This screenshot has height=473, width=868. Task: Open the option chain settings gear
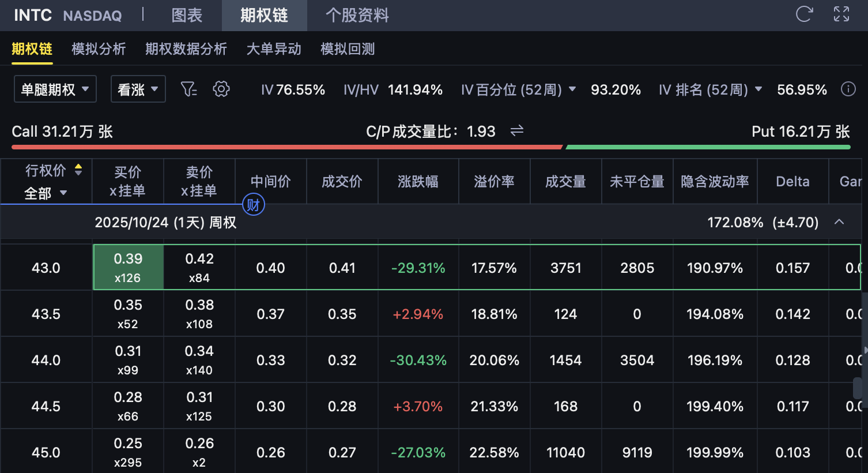pos(221,89)
